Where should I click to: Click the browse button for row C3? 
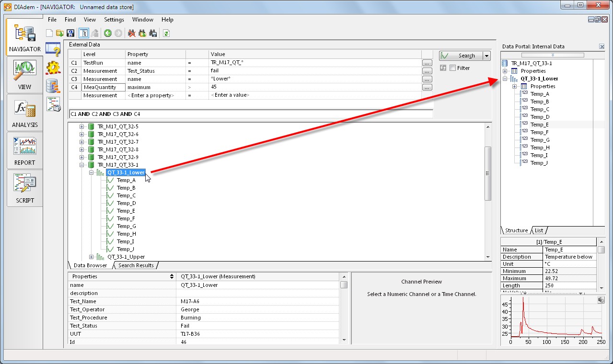click(427, 79)
